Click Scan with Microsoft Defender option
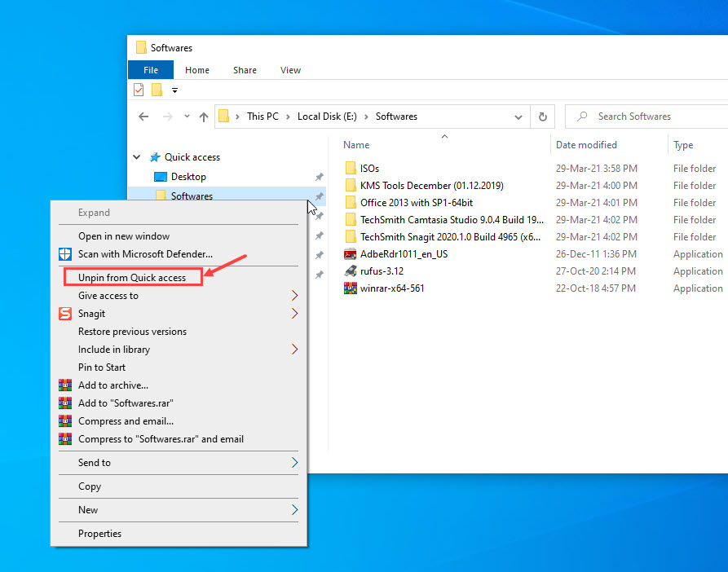 145,254
